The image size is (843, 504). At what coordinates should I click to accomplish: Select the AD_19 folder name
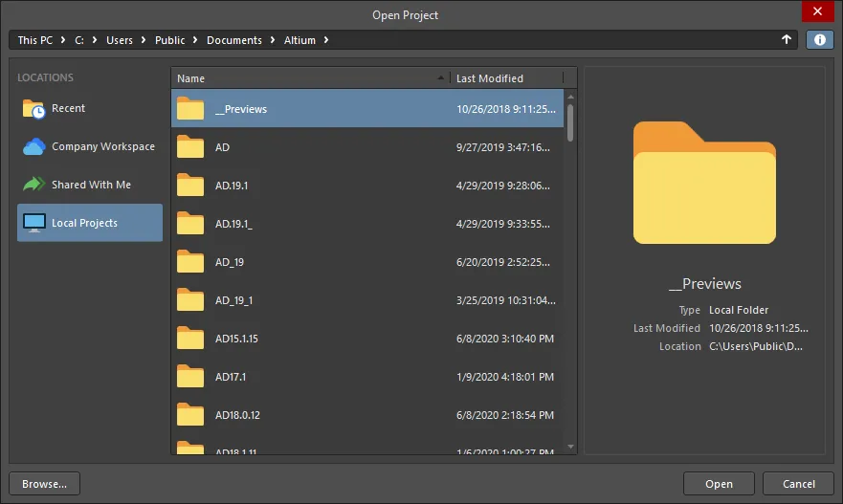pyautogui.click(x=230, y=262)
